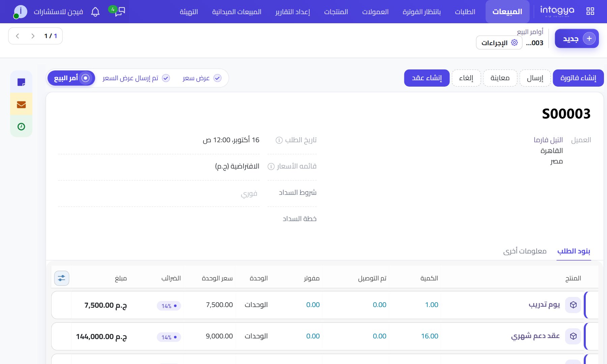607x364 pixels.
Task: Click the quantity 16.00 on عقد دعم شهري row
Action: (x=430, y=336)
